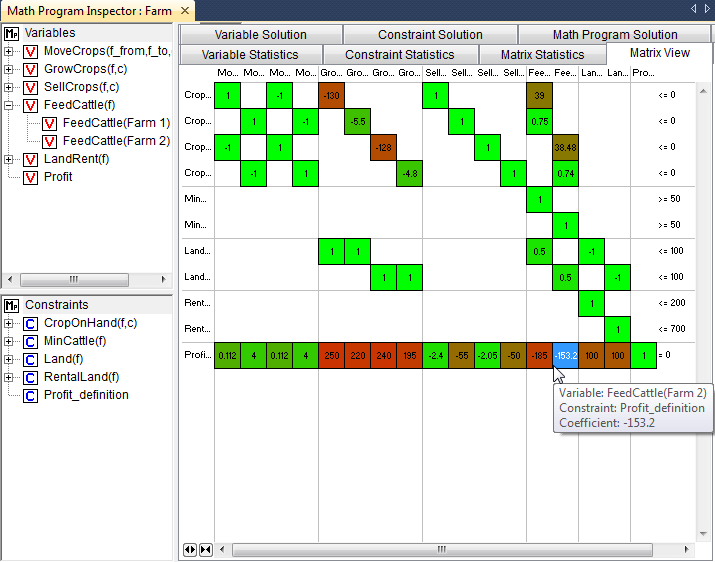715x562 pixels.
Task: Click the -4.8 coefficient cell
Action: point(409,174)
